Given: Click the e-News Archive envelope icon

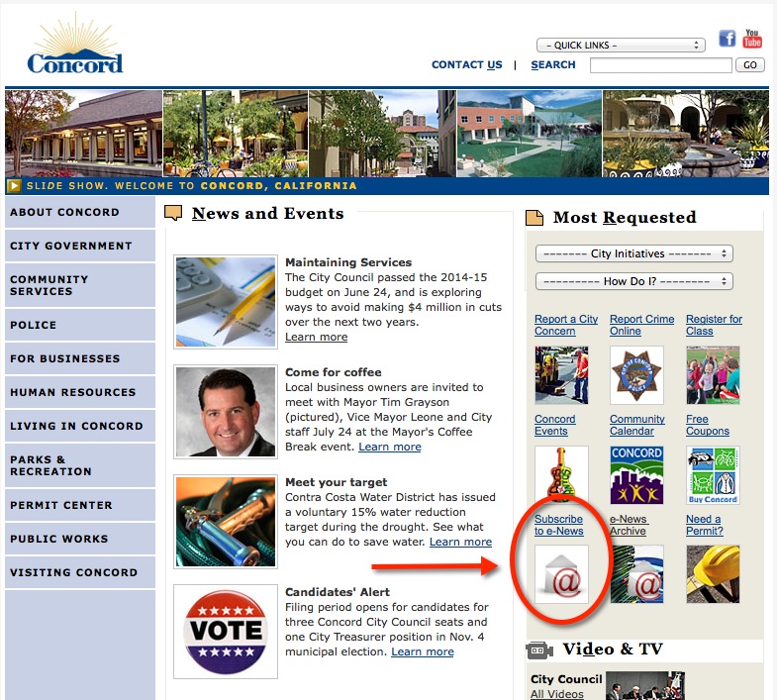Looking at the screenshot, I should pos(636,574).
